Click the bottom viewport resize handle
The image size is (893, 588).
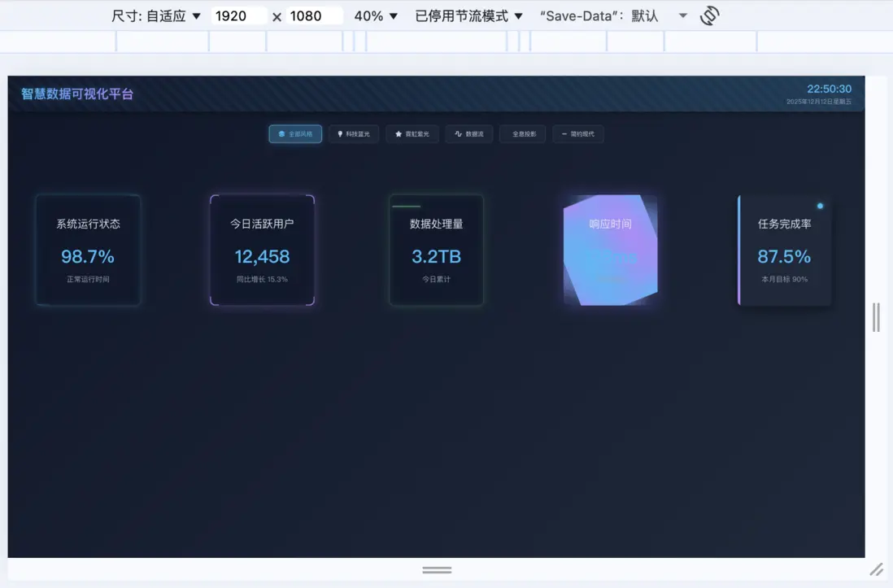(x=437, y=570)
